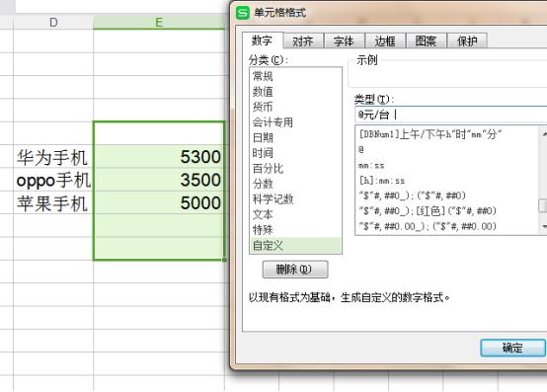
Task: Open the 边框 tab
Action: [x=385, y=41]
